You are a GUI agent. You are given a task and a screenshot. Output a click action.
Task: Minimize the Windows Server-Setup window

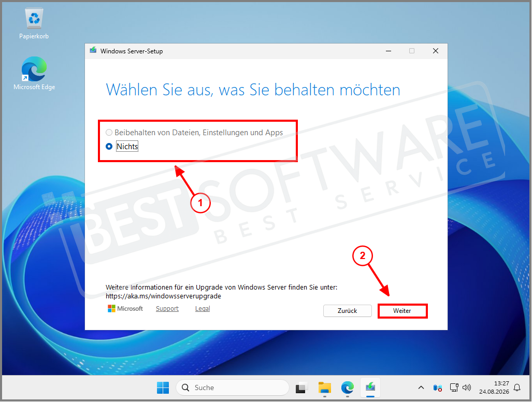(x=389, y=51)
